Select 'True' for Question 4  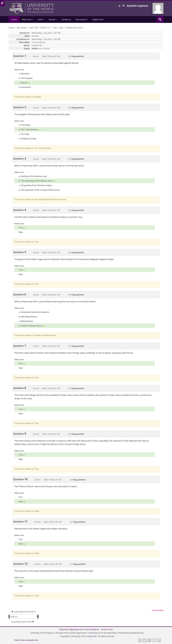[20, 228]
